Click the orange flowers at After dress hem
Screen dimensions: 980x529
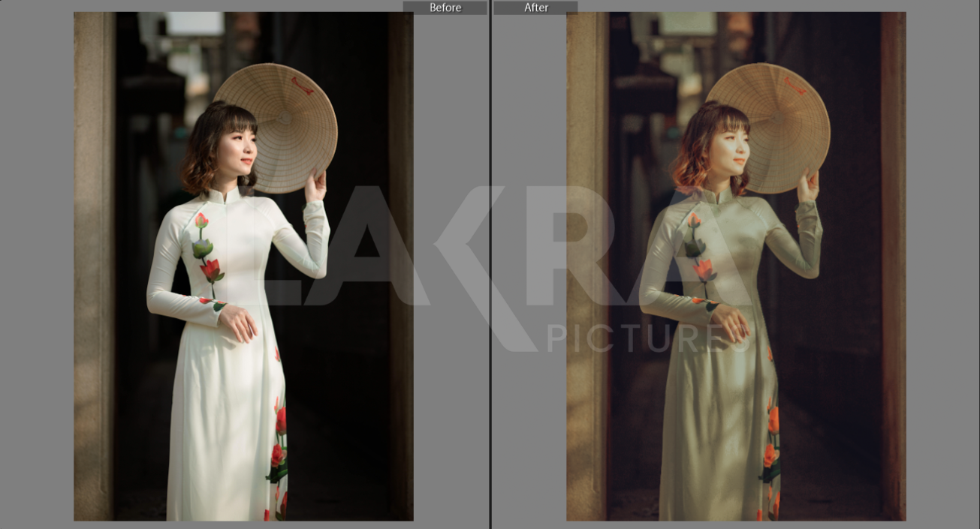770,450
